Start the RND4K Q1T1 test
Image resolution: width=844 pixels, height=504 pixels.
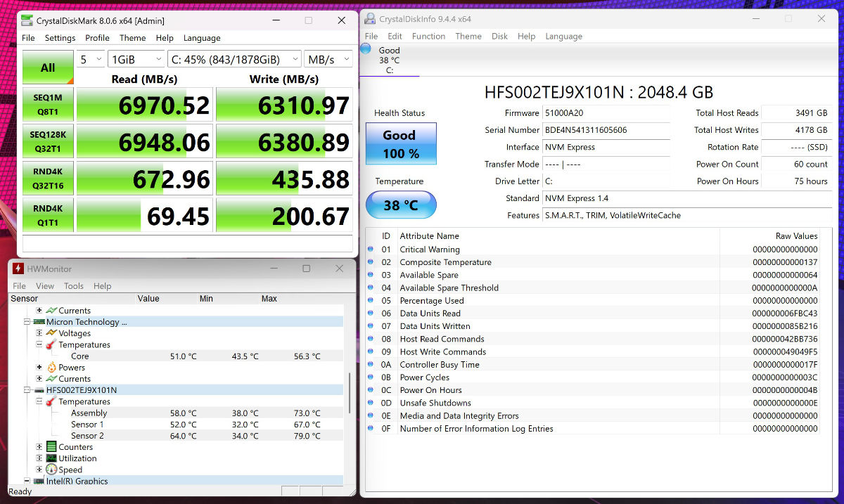pos(48,214)
